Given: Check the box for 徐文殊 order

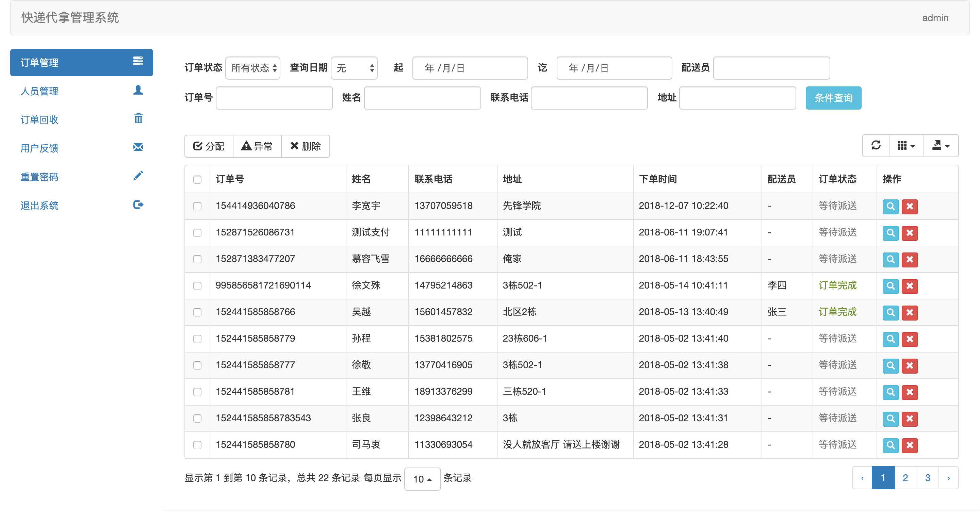Looking at the screenshot, I should click(197, 286).
